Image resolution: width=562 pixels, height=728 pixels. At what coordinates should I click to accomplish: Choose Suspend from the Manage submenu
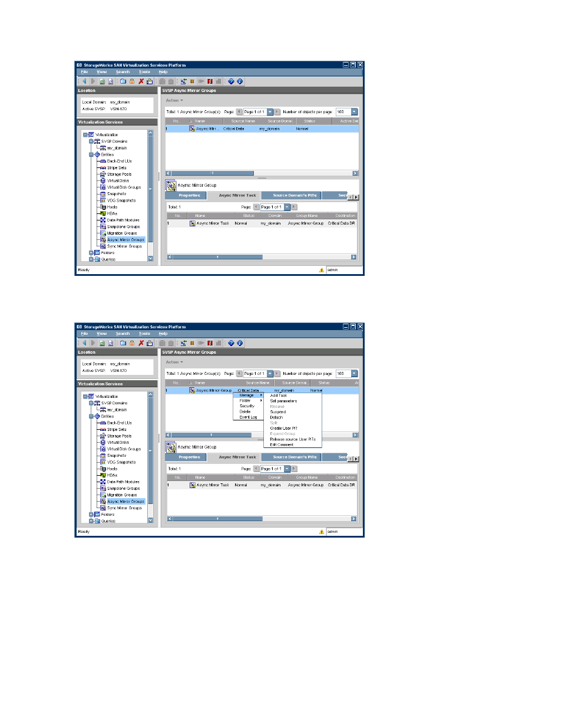pyautogui.click(x=278, y=412)
